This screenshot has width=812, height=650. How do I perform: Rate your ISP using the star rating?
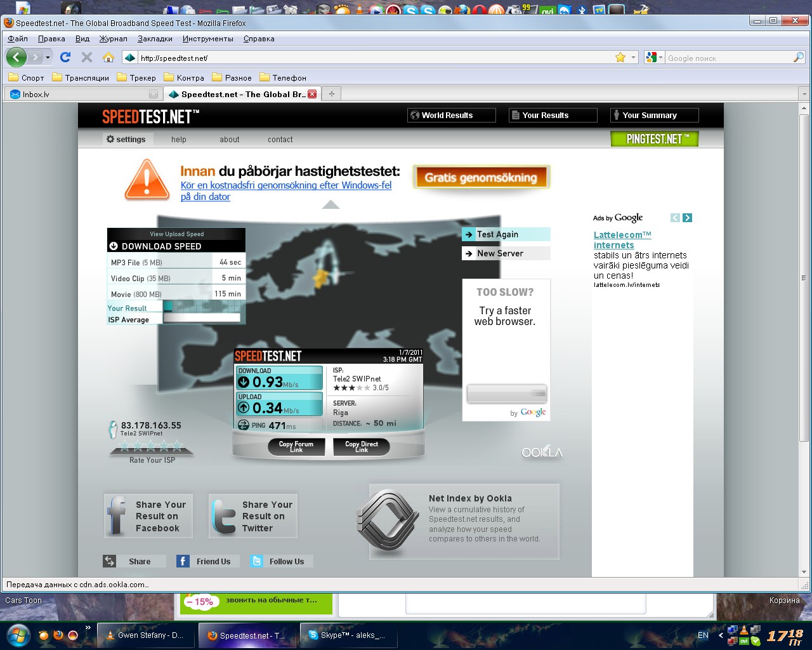pyautogui.click(x=151, y=446)
